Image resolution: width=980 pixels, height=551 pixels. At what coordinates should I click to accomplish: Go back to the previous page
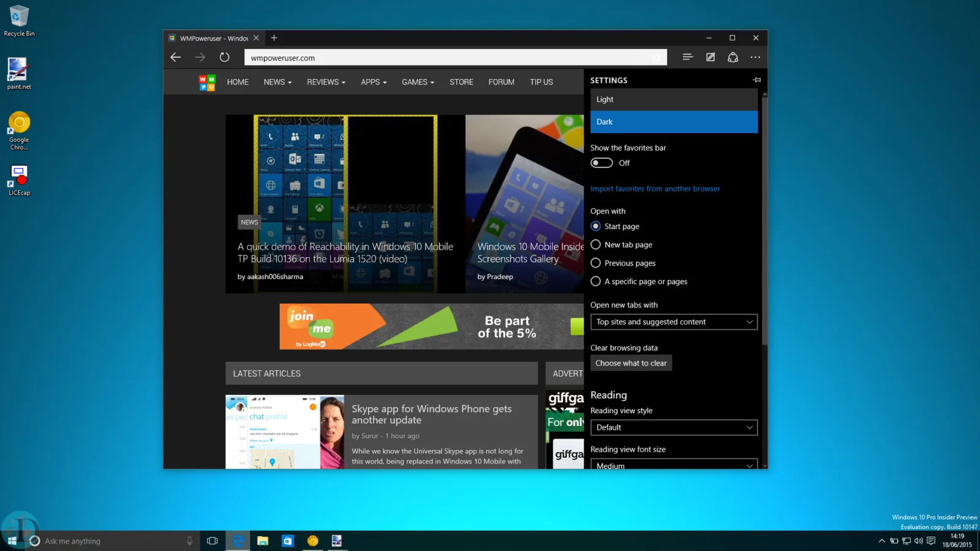(176, 58)
